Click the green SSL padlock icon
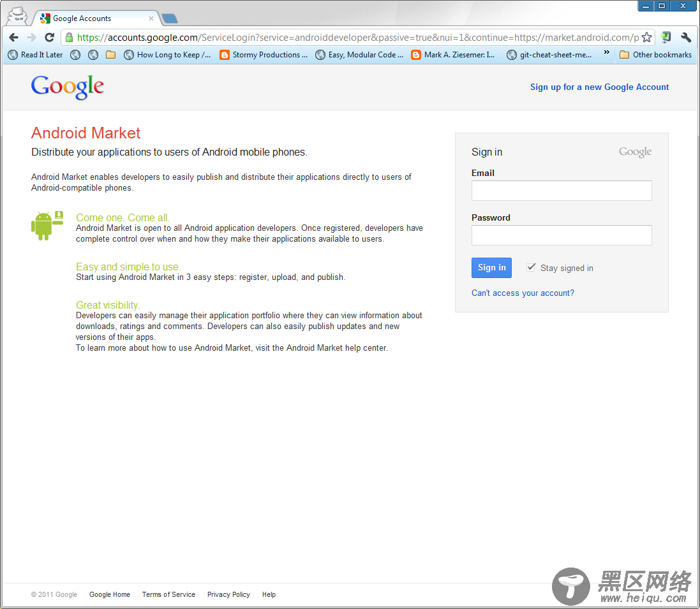Image resolution: width=700 pixels, height=609 pixels. point(69,38)
